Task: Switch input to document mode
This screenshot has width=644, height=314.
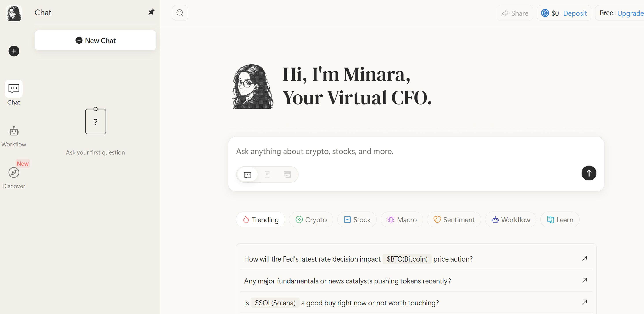Action: (267, 175)
